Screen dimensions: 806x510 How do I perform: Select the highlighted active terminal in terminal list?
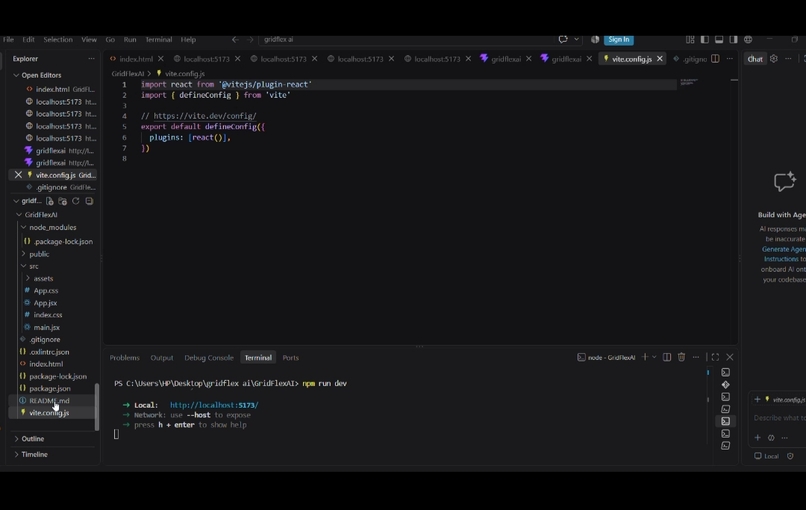[725, 421]
